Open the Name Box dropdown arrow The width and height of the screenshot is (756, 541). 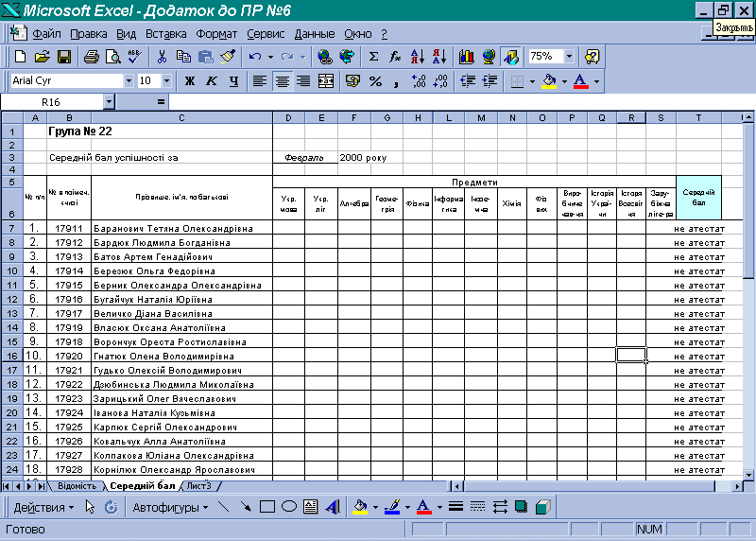[109, 102]
